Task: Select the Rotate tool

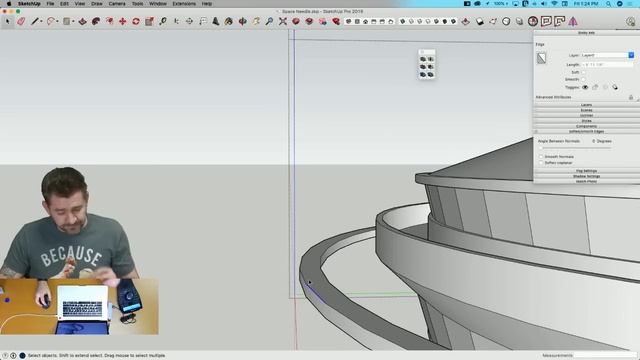Action: coord(136,21)
